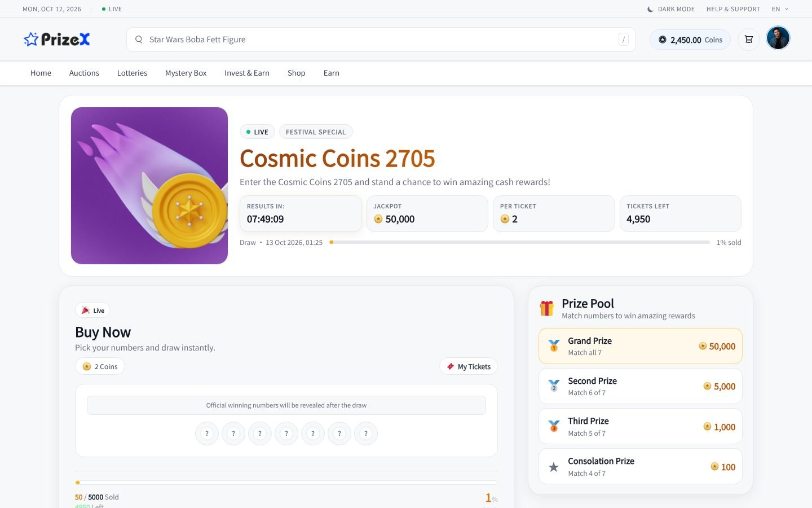This screenshot has width=812, height=508.
Task: Click the Results In countdown box
Action: click(301, 213)
